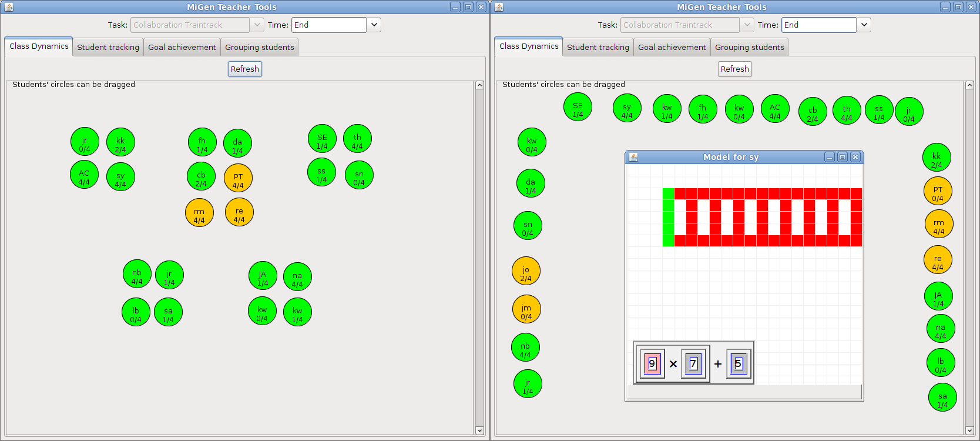980x441 pixels.
Task: Click scroll down arrow in left window scrollbar
Action: pos(479,430)
